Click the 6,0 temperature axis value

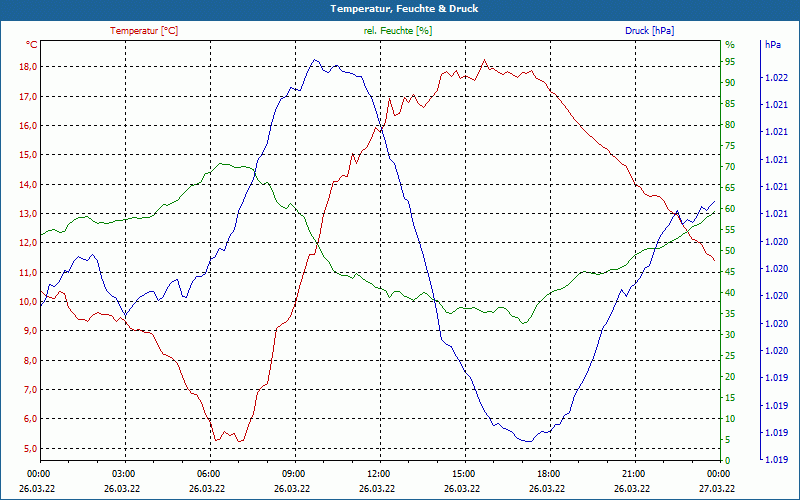(30, 419)
